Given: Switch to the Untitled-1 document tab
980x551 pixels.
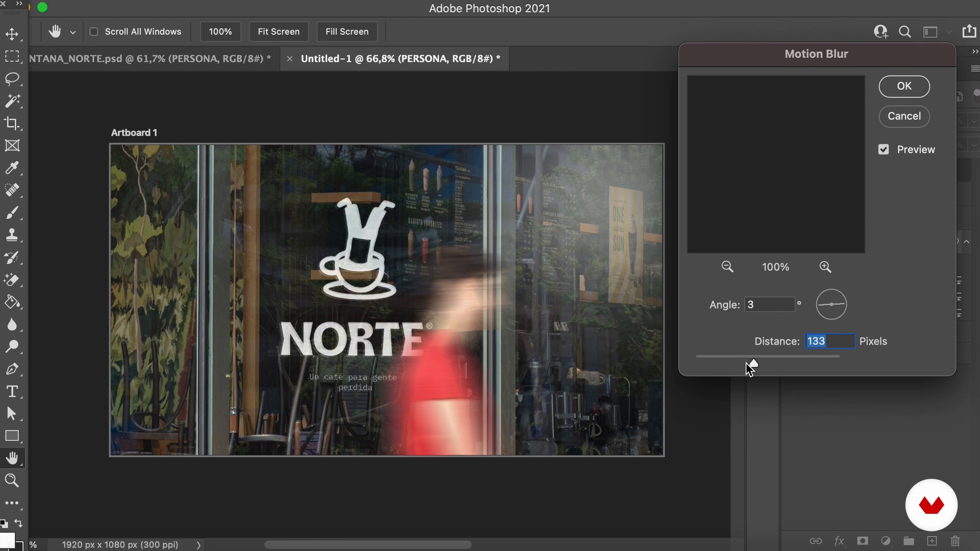Looking at the screenshot, I should click(x=401, y=59).
